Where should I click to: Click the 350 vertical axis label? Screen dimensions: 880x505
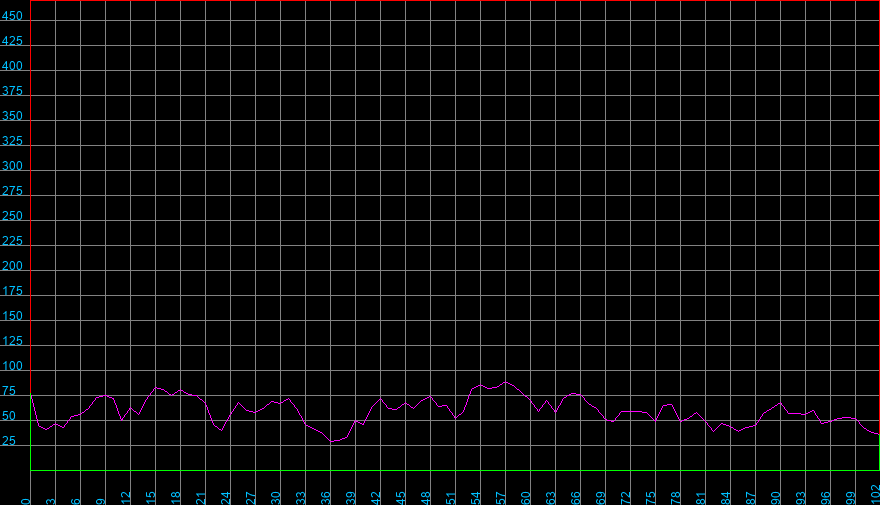12,116
